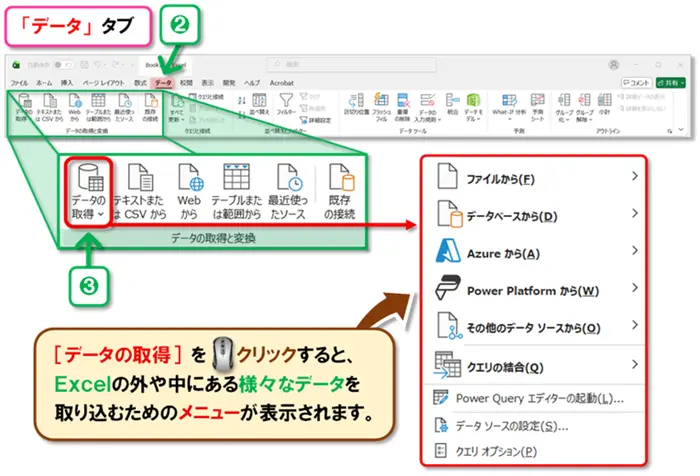Screen dimensions: 700x476
Task: Expand その他のデータ ソースから(O) submenu arrow
Action: tap(635, 325)
